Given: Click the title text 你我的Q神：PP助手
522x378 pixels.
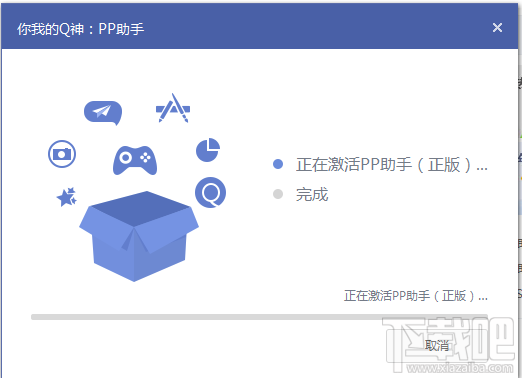Looking at the screenshot, I should tap(80, 29).
